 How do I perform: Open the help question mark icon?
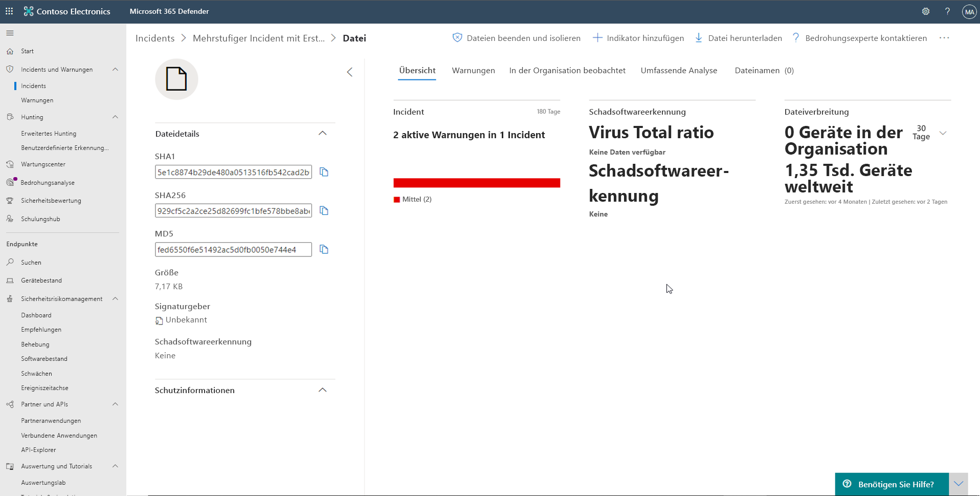pos(947,11)
